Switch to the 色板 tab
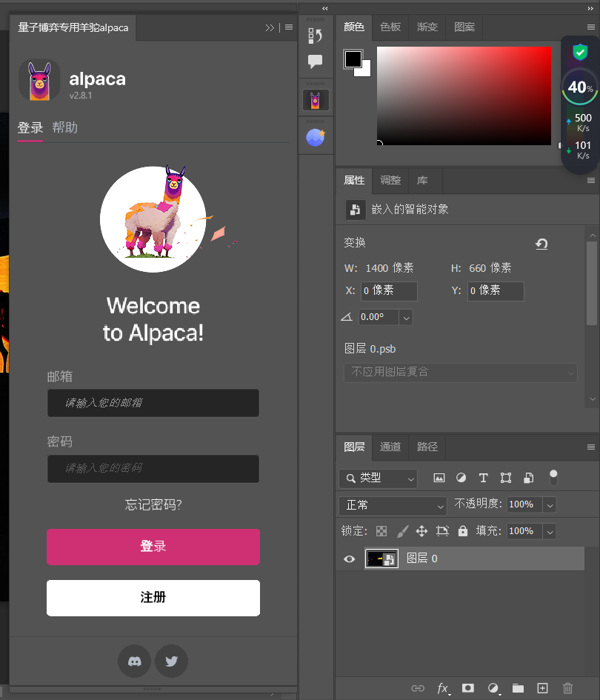 click(390, 27)
